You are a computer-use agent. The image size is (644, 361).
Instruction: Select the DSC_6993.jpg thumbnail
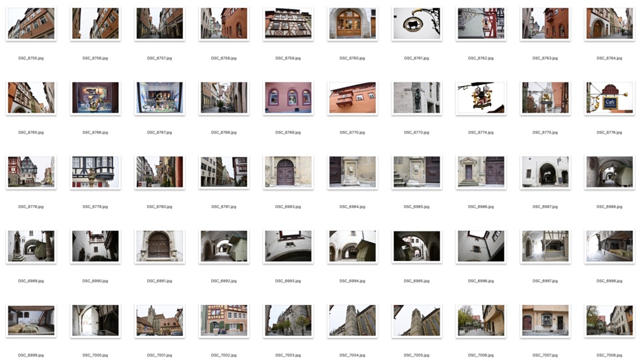click(288, 246)
